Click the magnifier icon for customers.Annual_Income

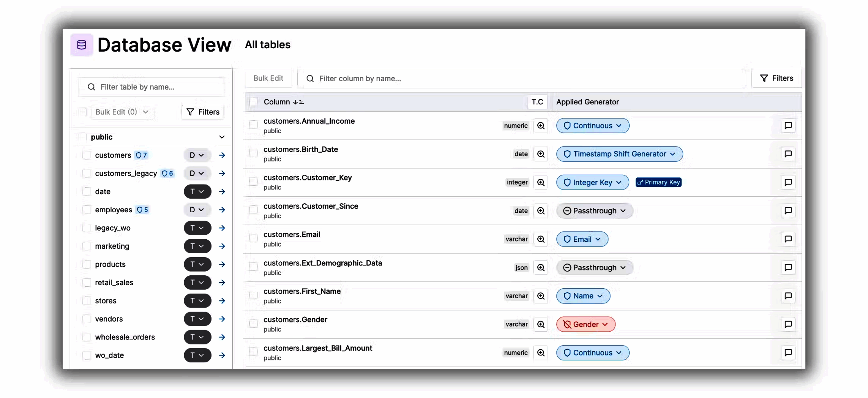click(541, 126)
